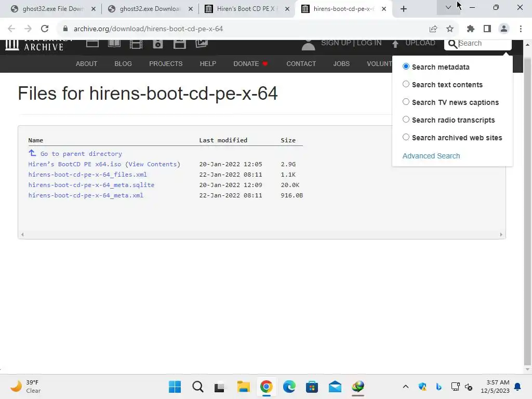Download Hiren's BootCD PE x64.iso
The width and height of the screenshot is (532, 399).
(x=75, y=164)
